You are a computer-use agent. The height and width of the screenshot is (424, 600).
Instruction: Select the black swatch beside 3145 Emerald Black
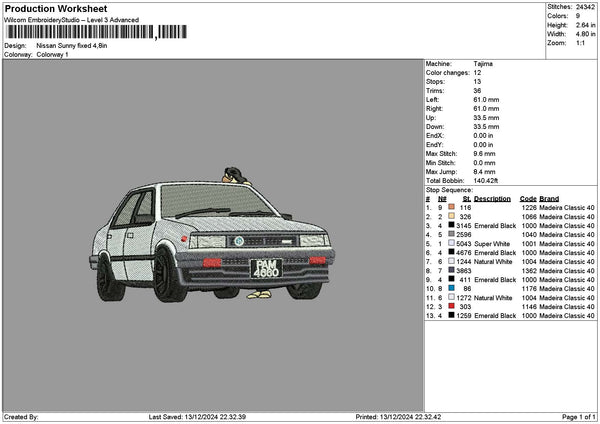(x=452, y=225)
